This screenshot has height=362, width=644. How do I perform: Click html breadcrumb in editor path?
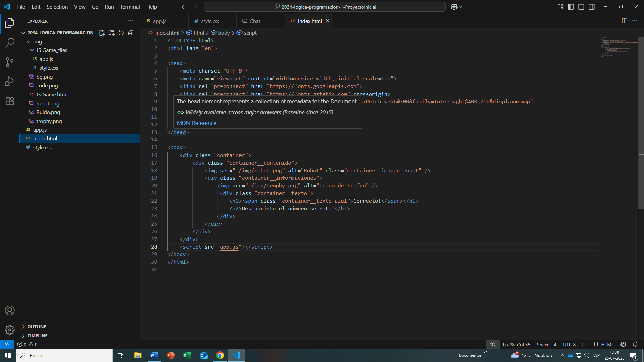pyautogui.click(x=196, y=33)
